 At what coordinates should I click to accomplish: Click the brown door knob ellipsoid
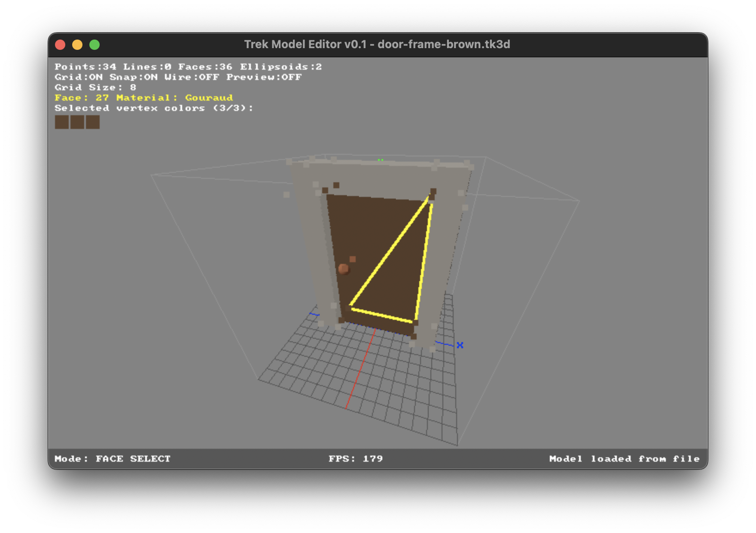pos(344,270)
